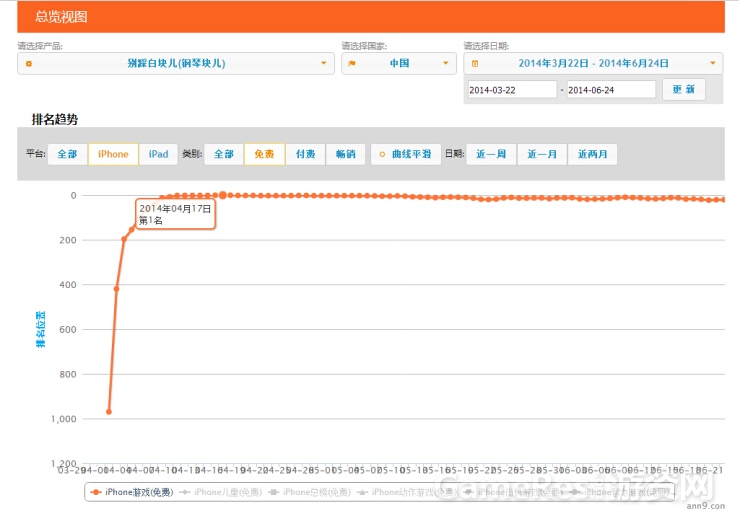The width and height of the screenshot is (739, 520).
Task: Click the 近两月 last two months button
Action: point(592,154)
